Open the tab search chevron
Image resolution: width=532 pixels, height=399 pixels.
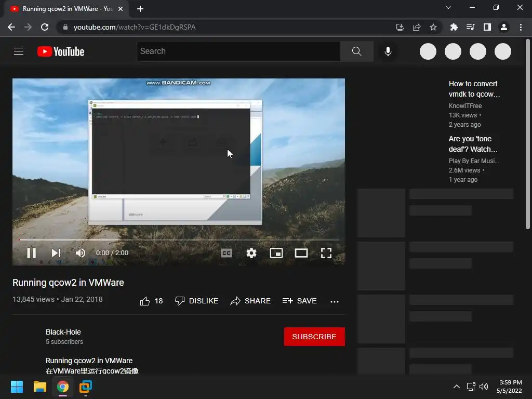point(448,7)
